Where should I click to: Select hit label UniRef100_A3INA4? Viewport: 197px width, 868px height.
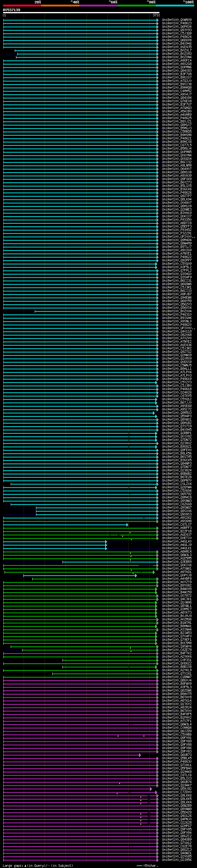click(177, 629)
